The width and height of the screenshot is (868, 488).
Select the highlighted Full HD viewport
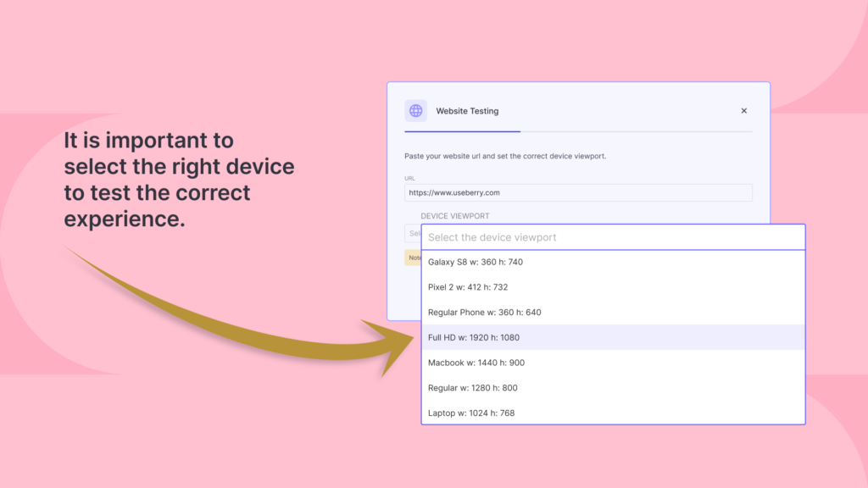click(x=472, y=337)
